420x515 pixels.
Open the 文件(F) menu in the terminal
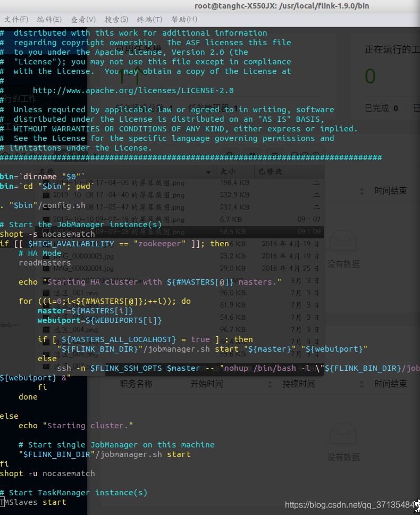point(16,19)
